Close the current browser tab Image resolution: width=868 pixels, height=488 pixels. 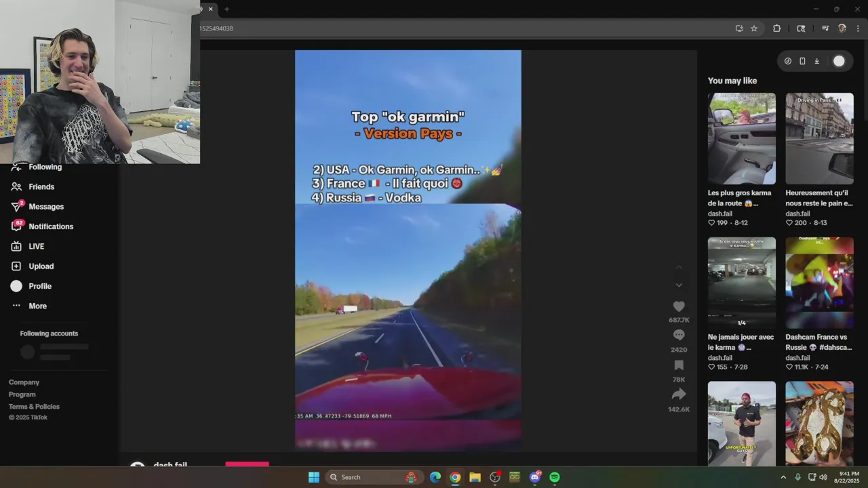pyautogui.click(x=210, y=9)
